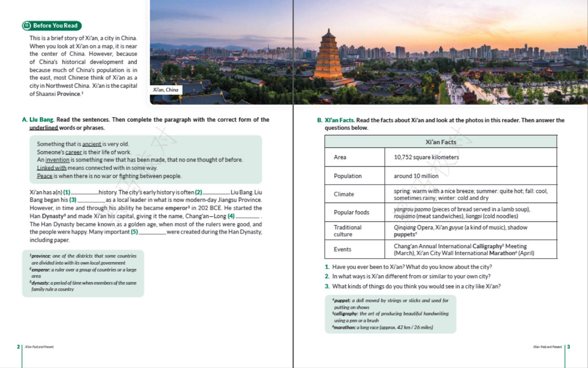Click page number 3 in the footer
Screen dimensions: 588x368
click(569, 347)
